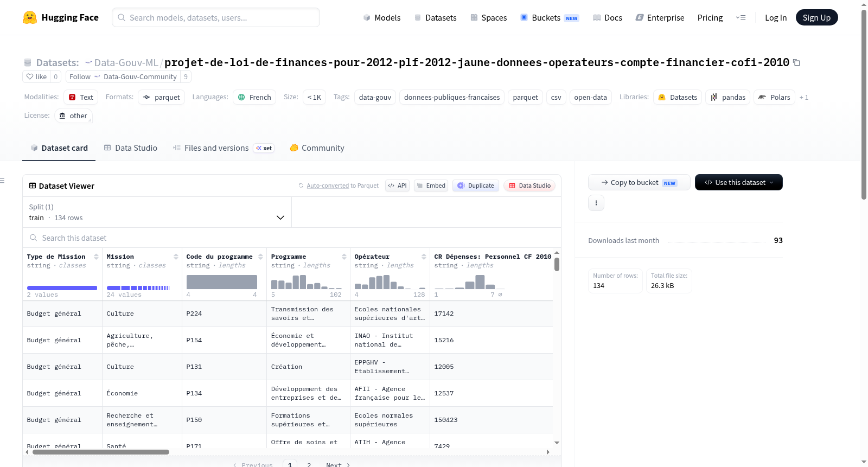
Task: Select the Text modality tag
Action: click(x=81, y=97)
